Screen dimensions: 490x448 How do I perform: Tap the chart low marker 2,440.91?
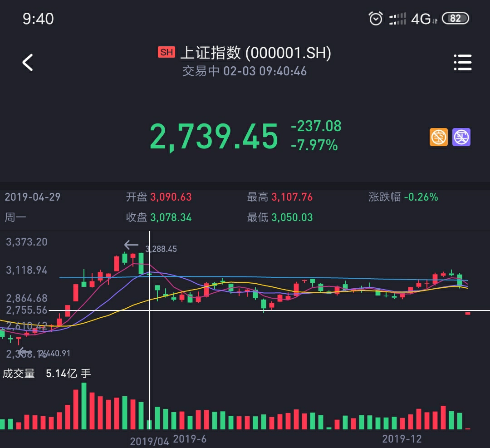[55, 353]
